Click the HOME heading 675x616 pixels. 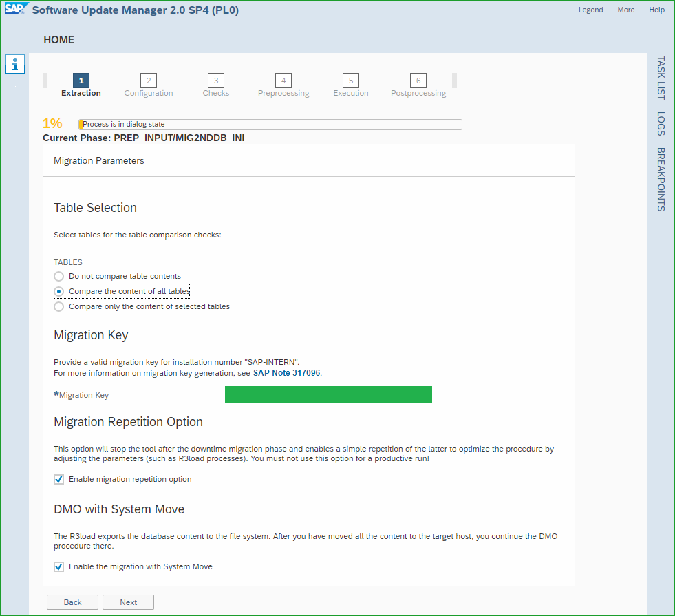pos(59,40)
